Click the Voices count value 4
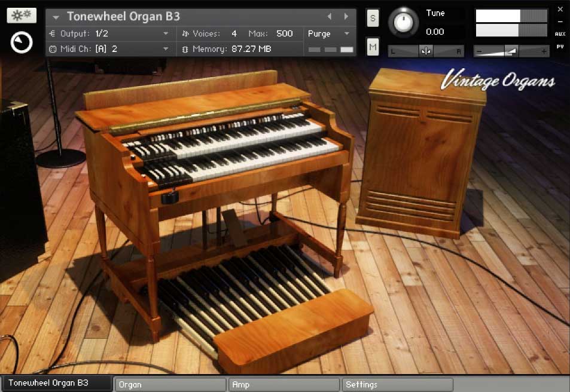The height and width of the screenshot is (392, 570). click(x=234, y=33)
